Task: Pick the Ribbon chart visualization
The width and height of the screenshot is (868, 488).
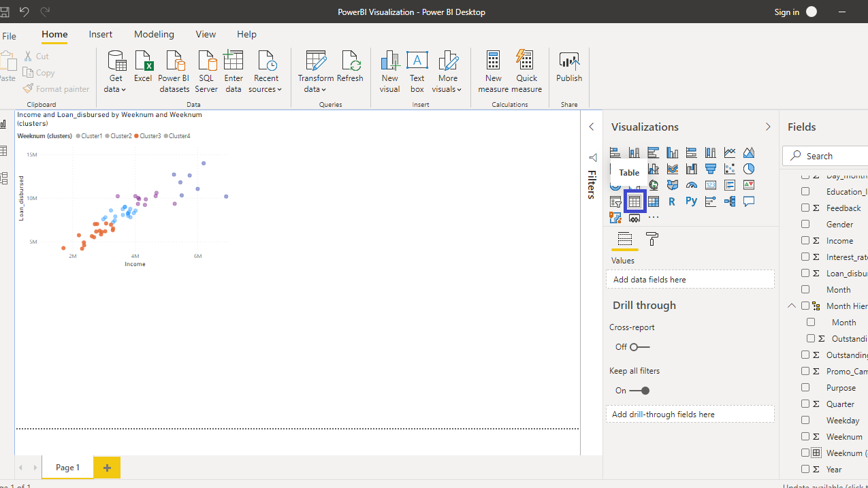Action: click(x=673, y=169)
